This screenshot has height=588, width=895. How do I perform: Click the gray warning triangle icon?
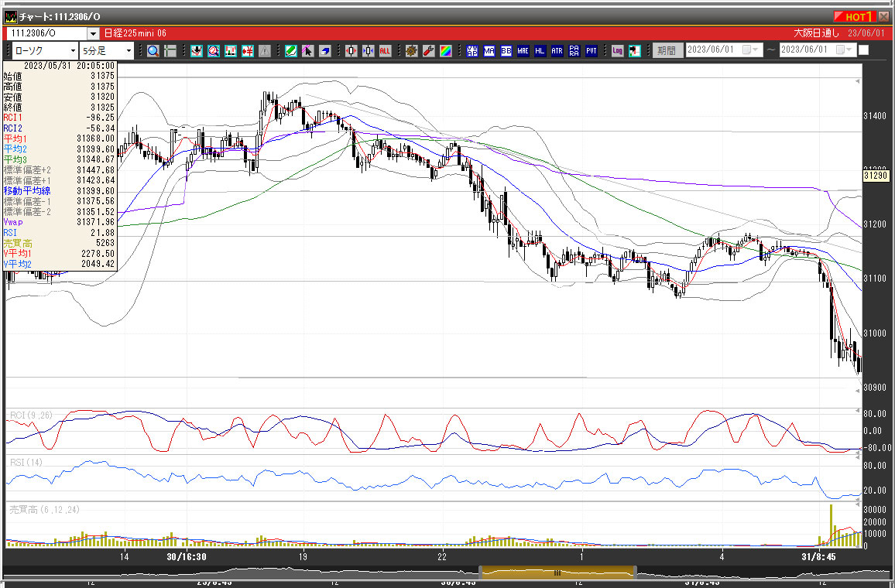pyautogui.click(x=265, y=51)
